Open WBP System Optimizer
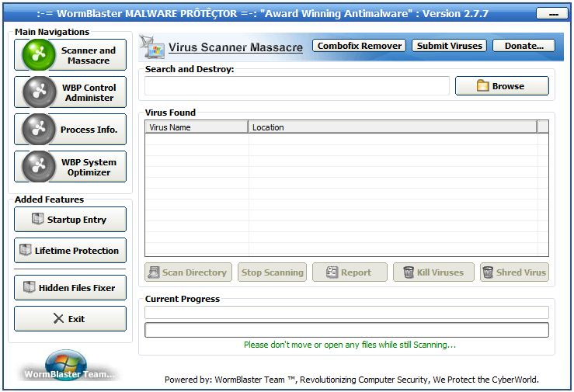 point(70,167)
